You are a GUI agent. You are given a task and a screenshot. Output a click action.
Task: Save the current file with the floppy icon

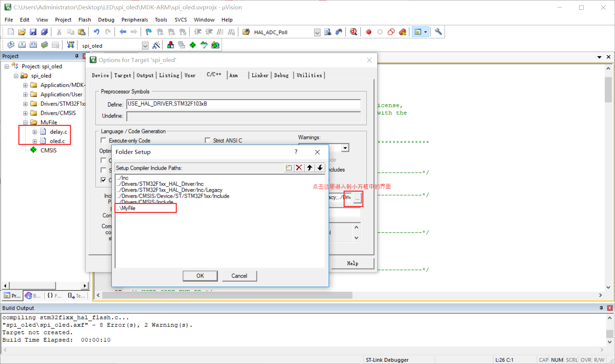[x=33, y=32]
